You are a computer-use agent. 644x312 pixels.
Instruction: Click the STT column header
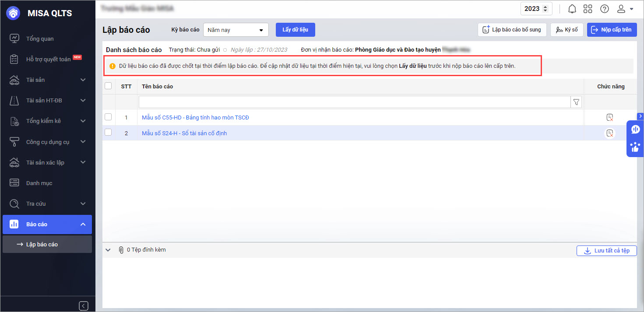point(126,86)
